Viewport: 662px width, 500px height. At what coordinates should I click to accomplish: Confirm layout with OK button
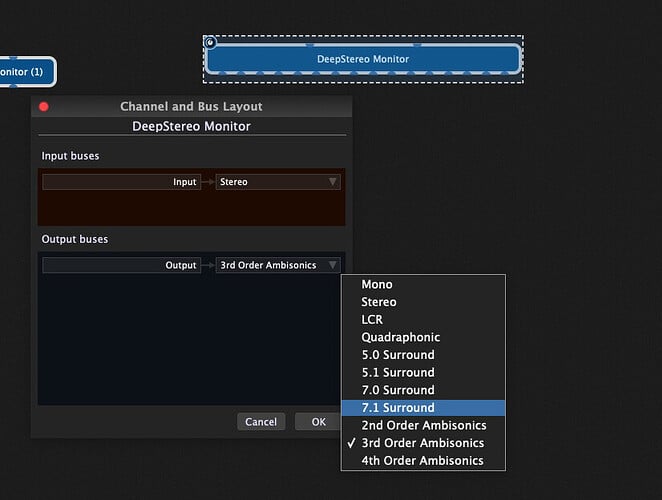318,422
